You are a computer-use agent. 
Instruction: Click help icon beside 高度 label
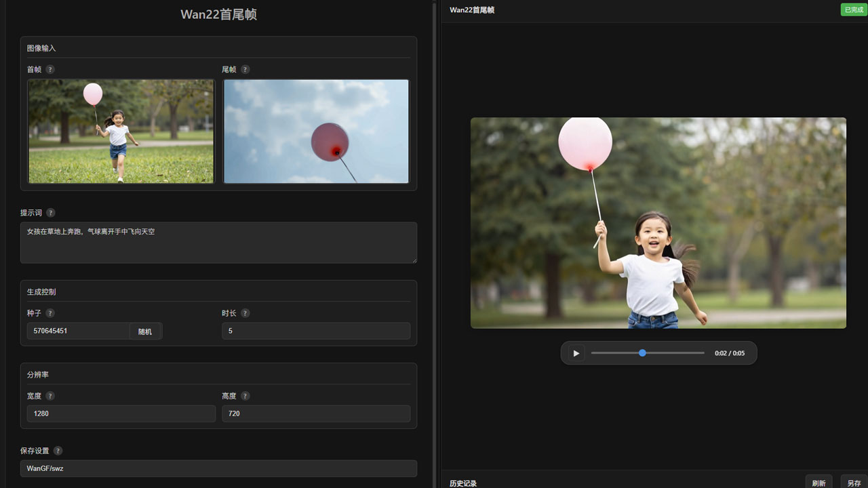[245, 396]
